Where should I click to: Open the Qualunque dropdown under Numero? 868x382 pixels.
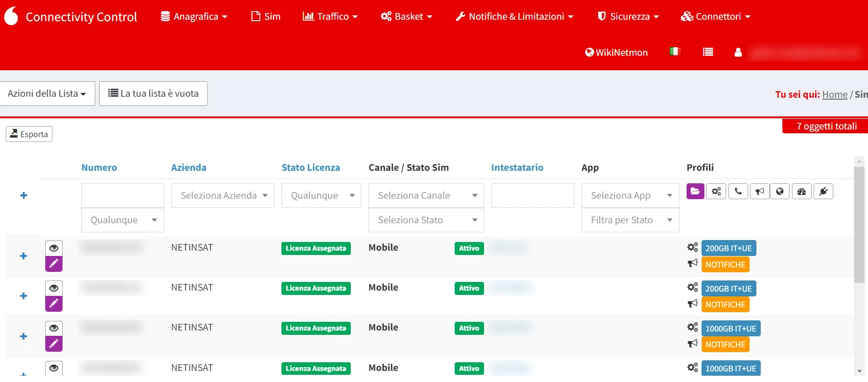(x=123, y=220)
